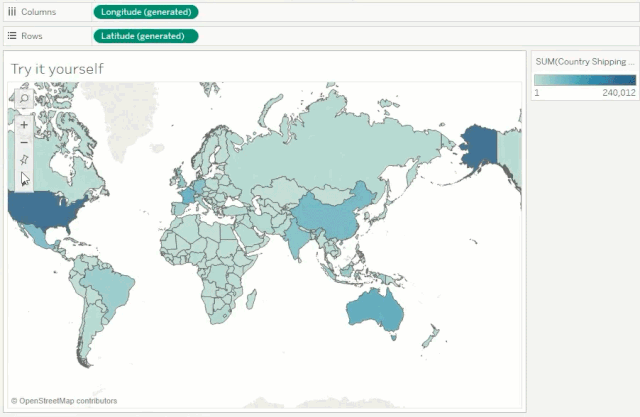Click the pin reset-map icon
640x417 pixels.
click(24, 160)
